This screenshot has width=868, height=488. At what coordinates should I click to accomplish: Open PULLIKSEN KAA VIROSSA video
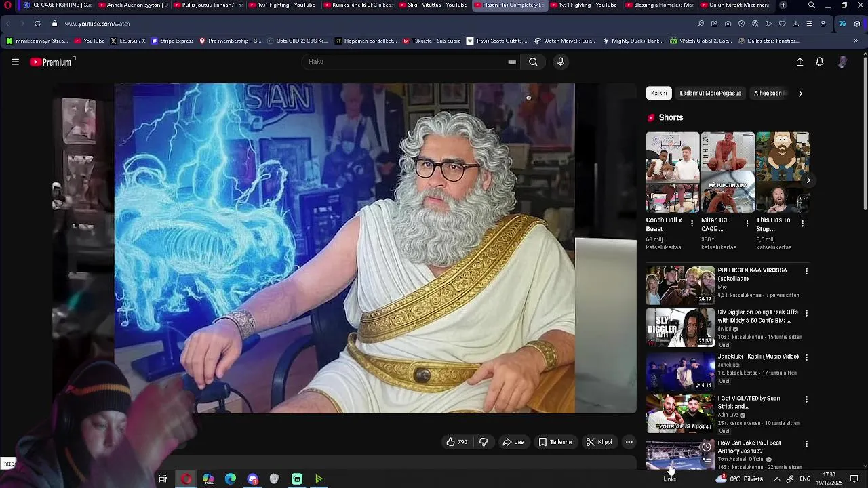pyautogui.click(x=680, y=285)
